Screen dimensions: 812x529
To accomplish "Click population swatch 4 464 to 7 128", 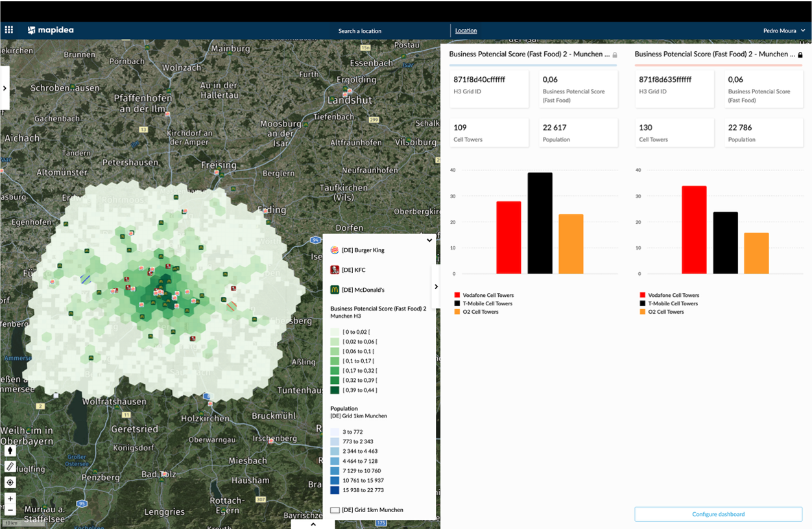I will (335, 461).
